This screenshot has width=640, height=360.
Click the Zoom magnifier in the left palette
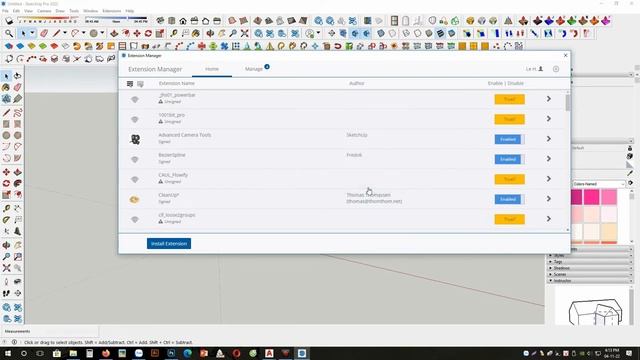[x=6, y=257]
